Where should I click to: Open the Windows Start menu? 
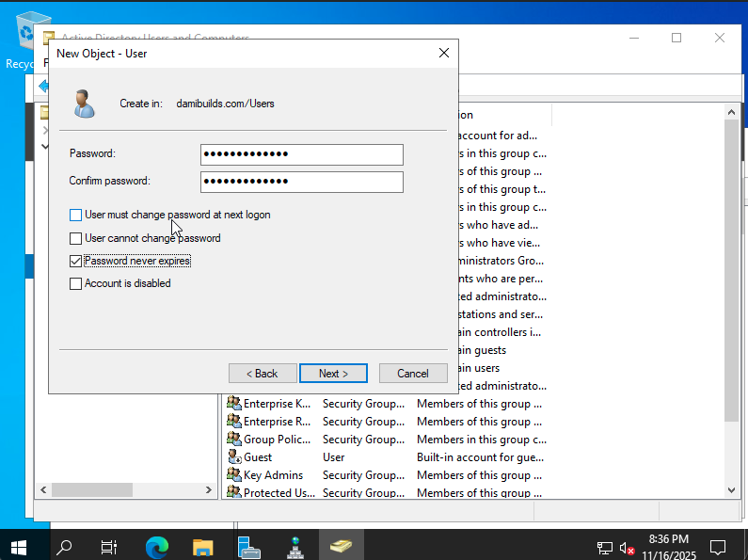(19, 547)
